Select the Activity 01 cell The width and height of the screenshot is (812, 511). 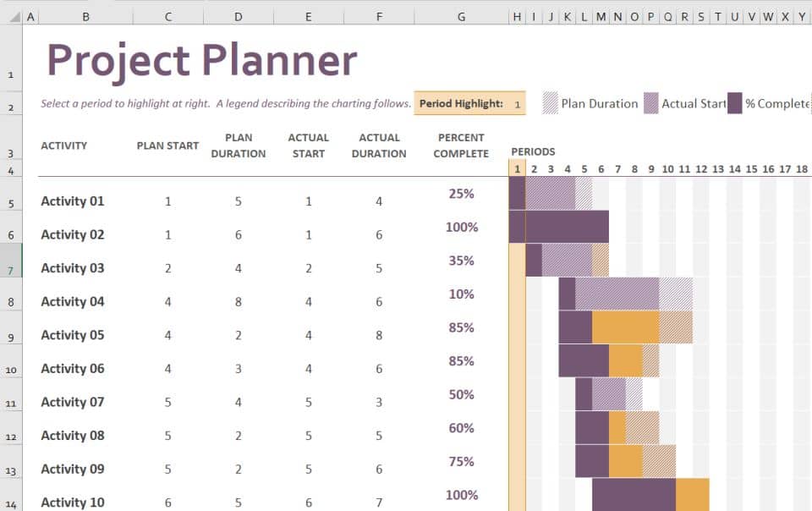pyautogui.click(x=73, y=201)
